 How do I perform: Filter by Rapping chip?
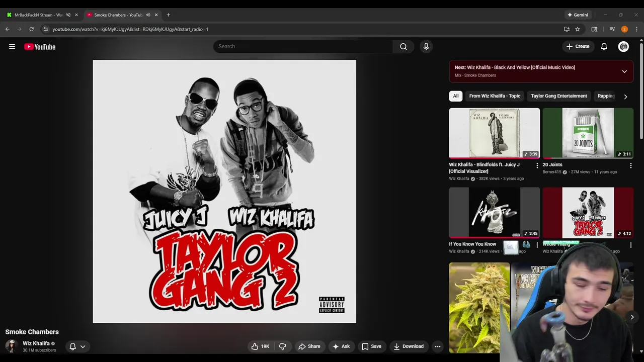(606, 96)
